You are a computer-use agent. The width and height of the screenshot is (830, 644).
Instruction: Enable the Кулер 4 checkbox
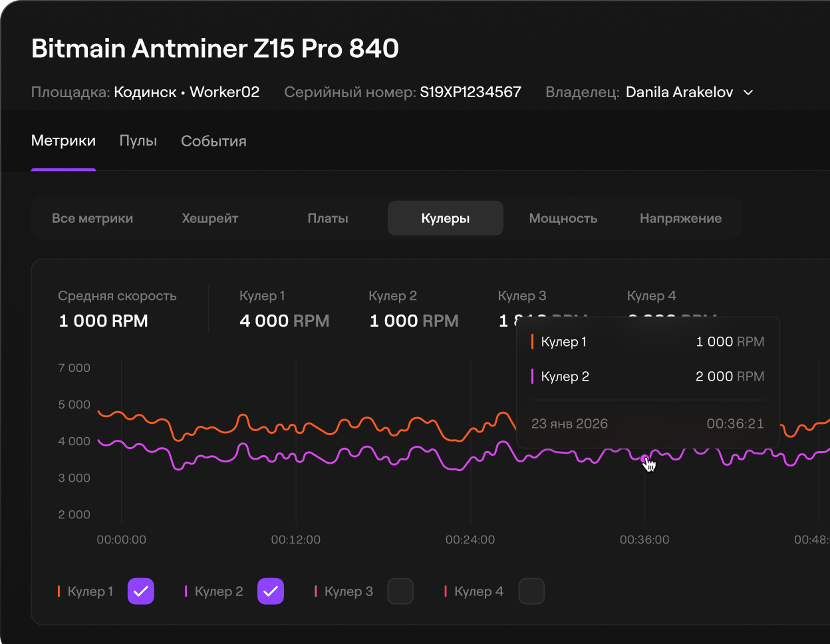(531, 591)
